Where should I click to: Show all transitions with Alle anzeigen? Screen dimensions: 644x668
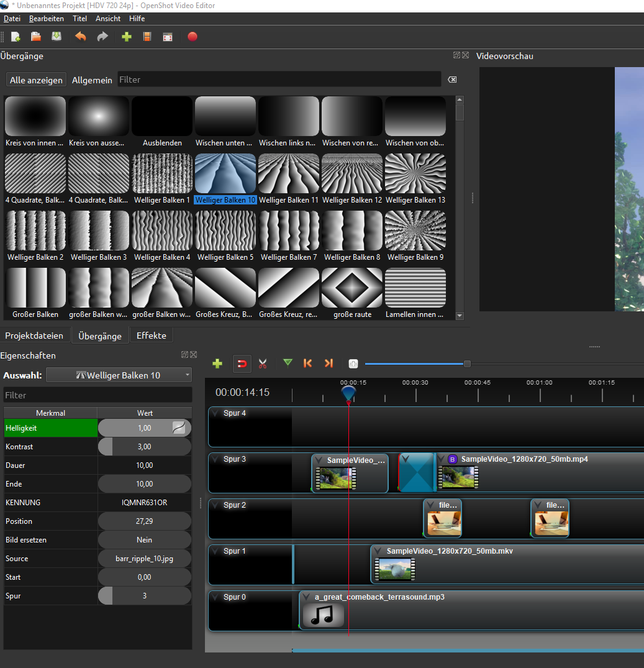[x=36, y=80]
